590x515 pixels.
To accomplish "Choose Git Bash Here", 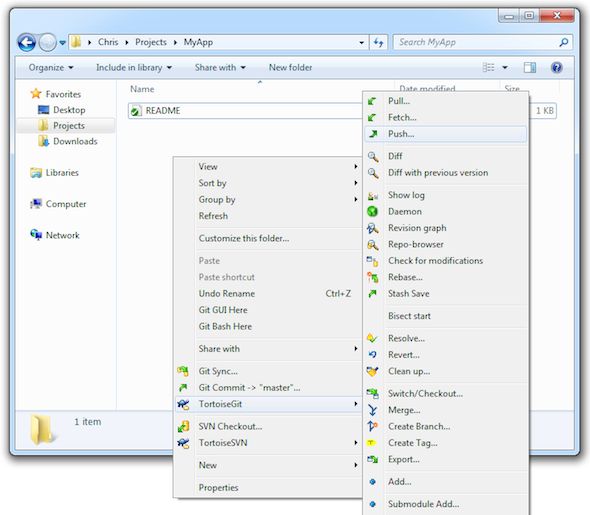I will (x=225, y=327).
